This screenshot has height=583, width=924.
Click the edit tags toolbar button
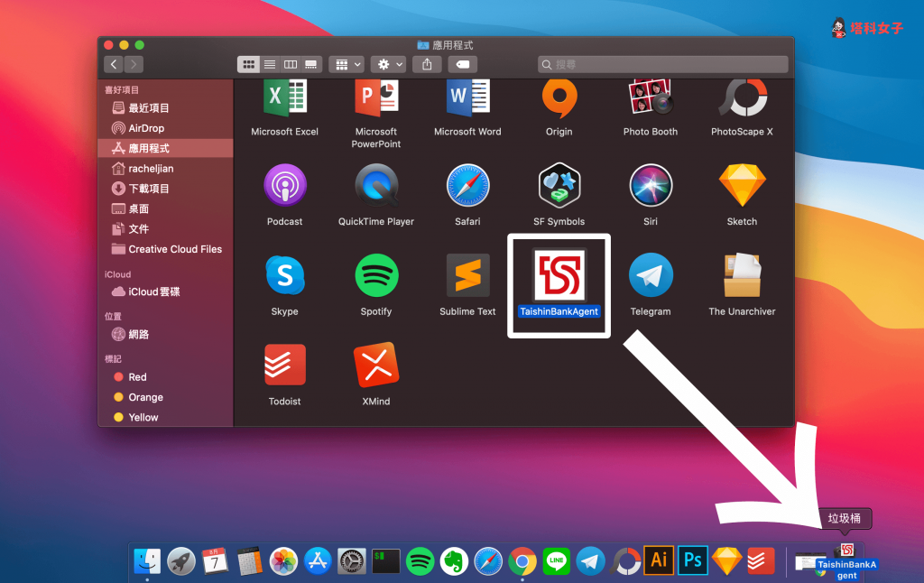click(x=461, y=64)
